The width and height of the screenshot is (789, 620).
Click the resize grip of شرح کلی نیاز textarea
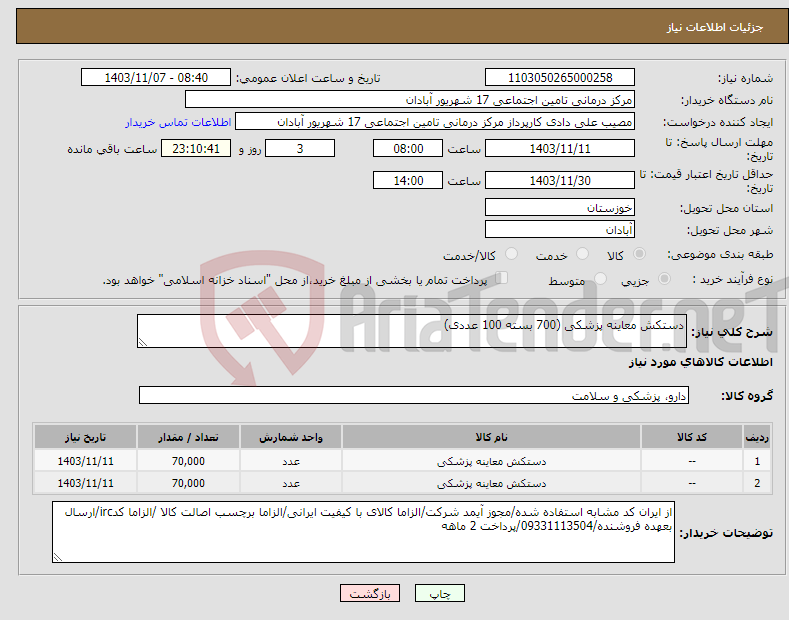click(142, 342)
